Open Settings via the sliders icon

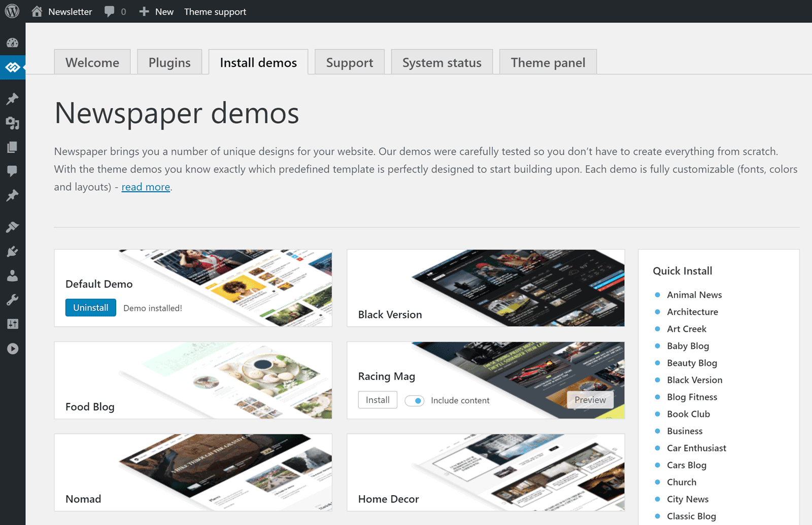point(12,324)
